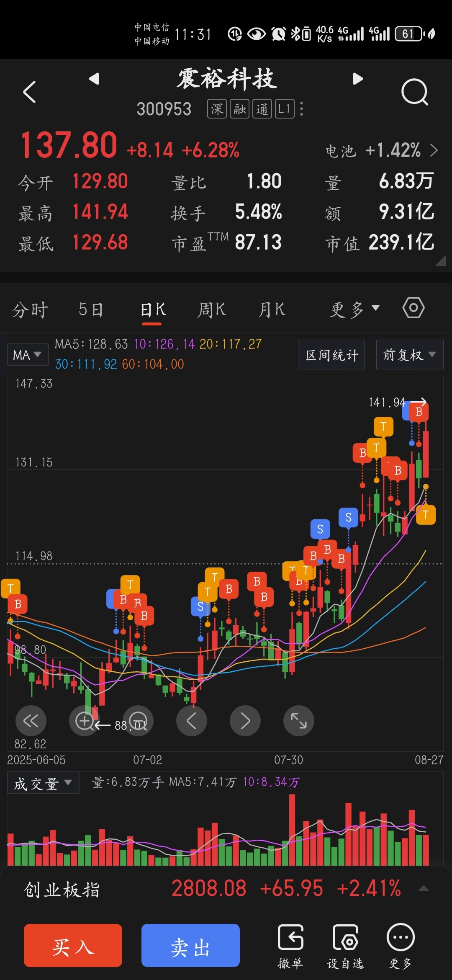The height and width of the screenshot is (980, 452).
Task: Tap the 电池 sector label
Action: coord(341,151)
